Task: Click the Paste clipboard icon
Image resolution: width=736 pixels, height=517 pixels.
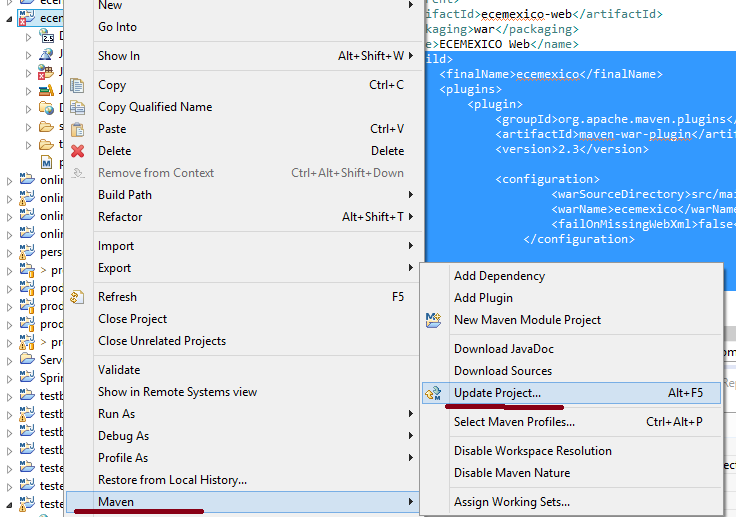Action: [77, 129]
